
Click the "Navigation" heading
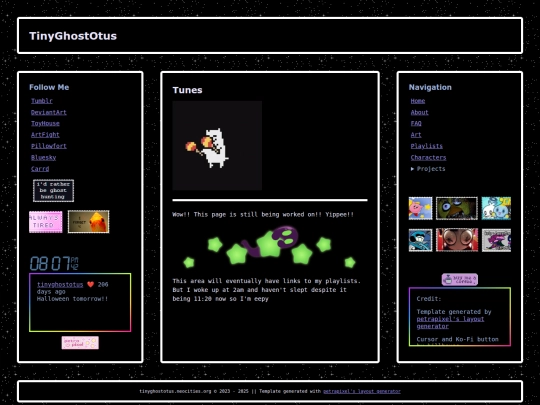[430, 87]
